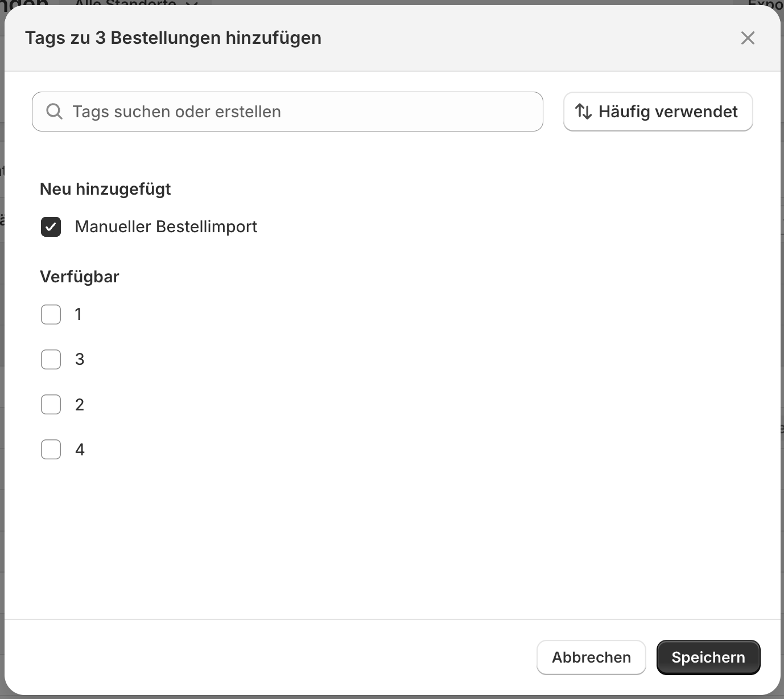Focus the 'Tags suchen oder erstellen' field
Screen dimensions: 784x699
(x=296, y=112)
